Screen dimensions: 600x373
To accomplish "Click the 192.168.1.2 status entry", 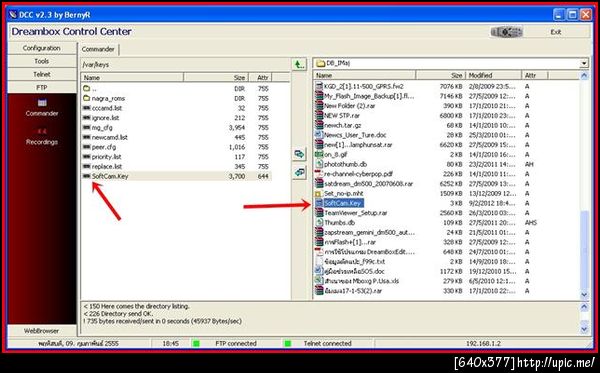I will (483, 344).
